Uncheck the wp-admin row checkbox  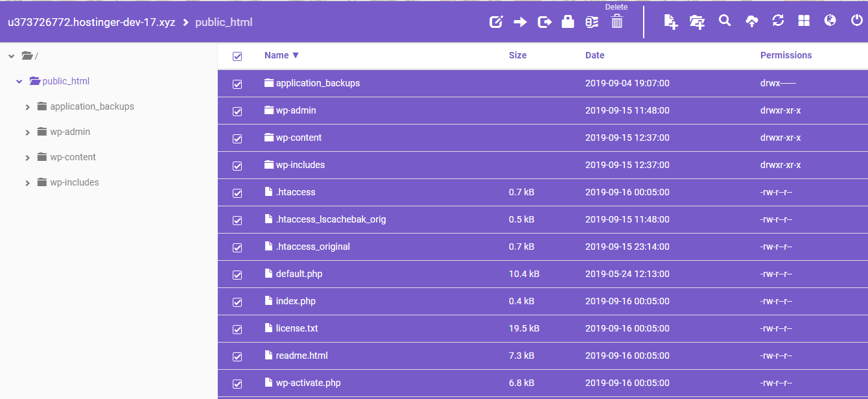point(237,112)
